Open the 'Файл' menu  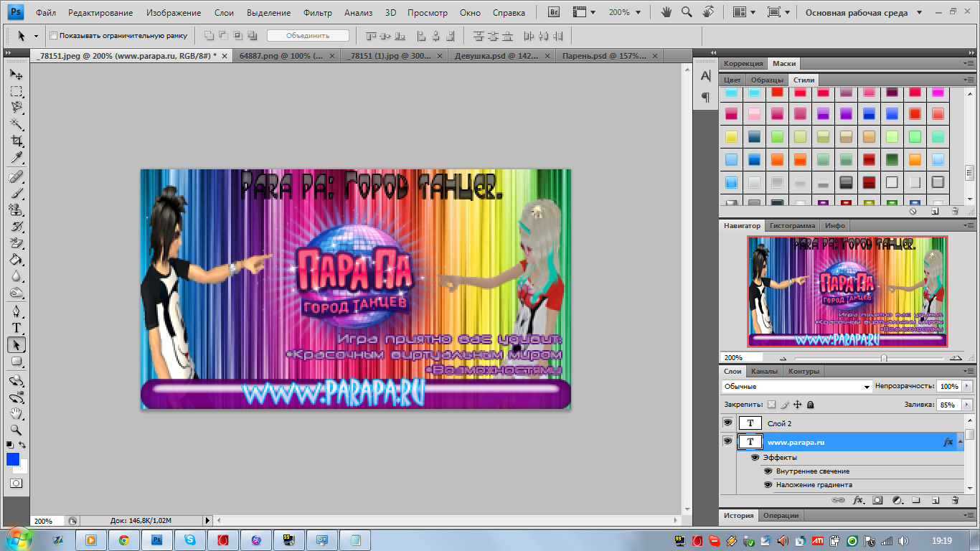(46, 13)
